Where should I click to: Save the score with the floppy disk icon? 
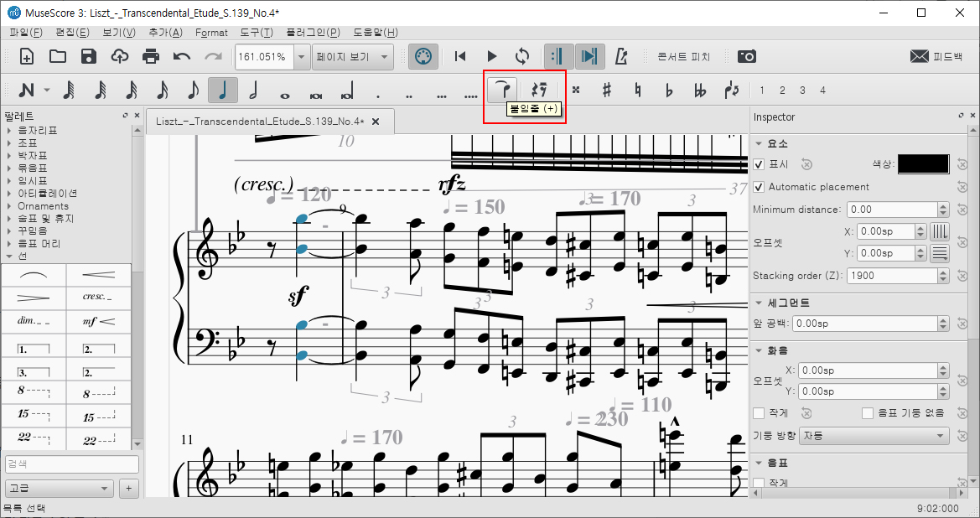tap(89, 57)
